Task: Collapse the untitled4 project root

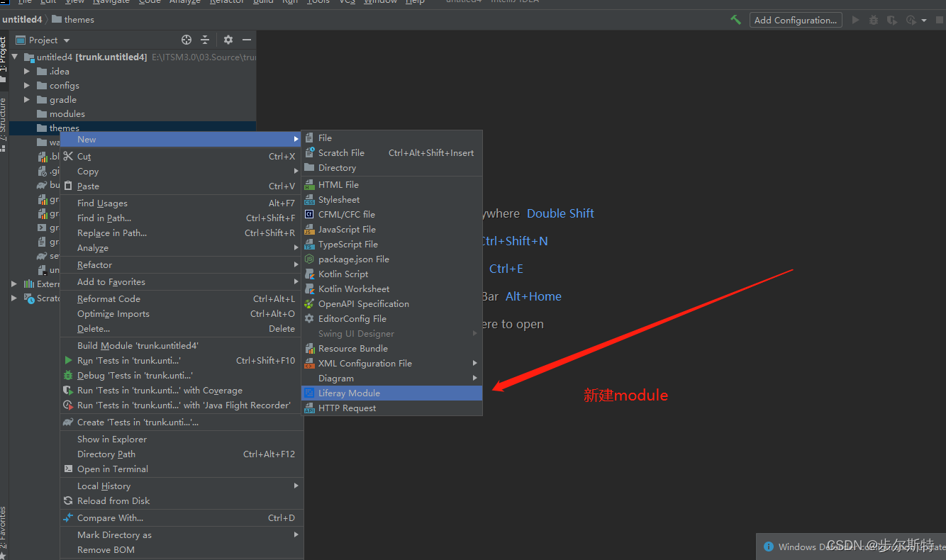Action: [15, 57]
